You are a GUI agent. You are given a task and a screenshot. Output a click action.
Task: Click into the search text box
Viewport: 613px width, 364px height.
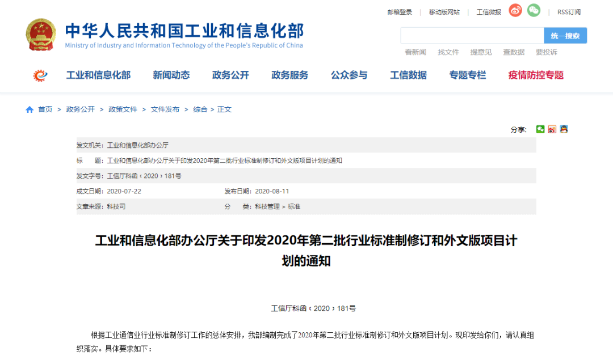[472, 36]
